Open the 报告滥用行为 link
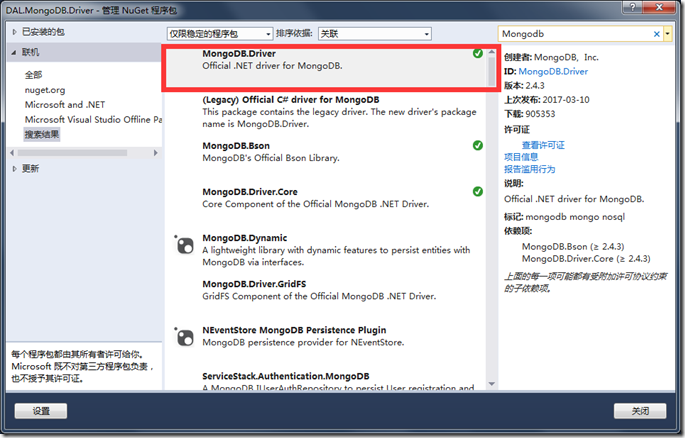 (x=529, y=169)
